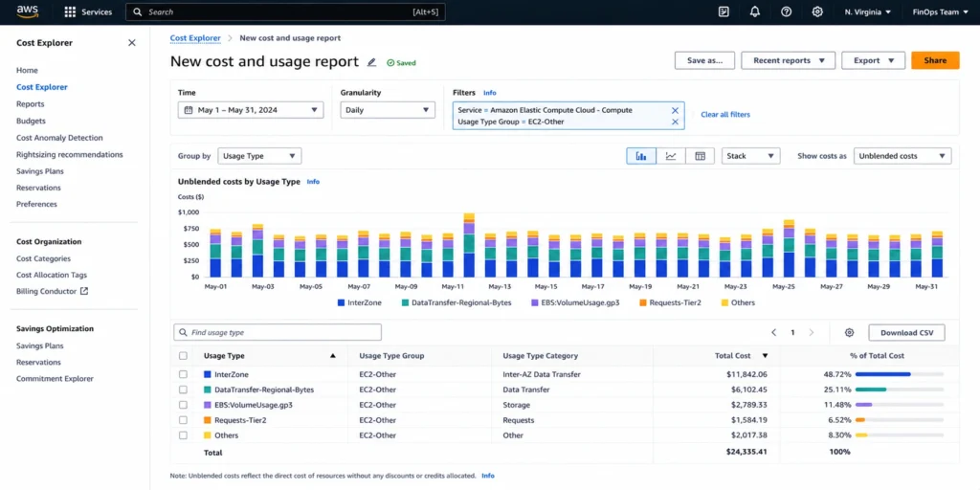Image resolution: width=980 pixels, height=490 pixels.
Task: Sort by Usage Type ascending arrow
Action: pyautogui.click(x=332, y=356)
